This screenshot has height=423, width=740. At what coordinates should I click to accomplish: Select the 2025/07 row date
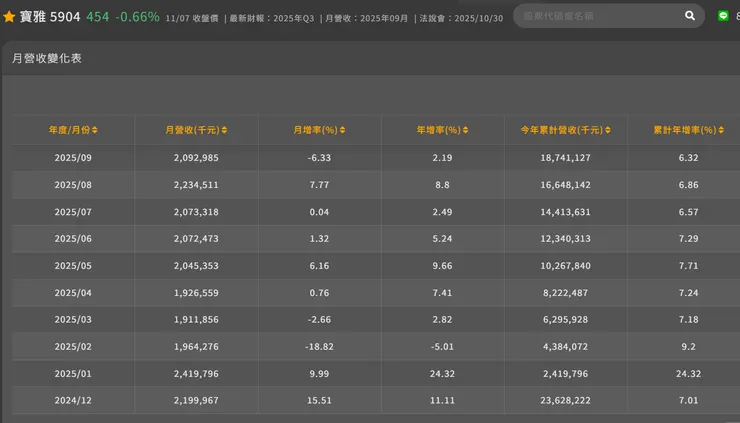tap(73, 212)
